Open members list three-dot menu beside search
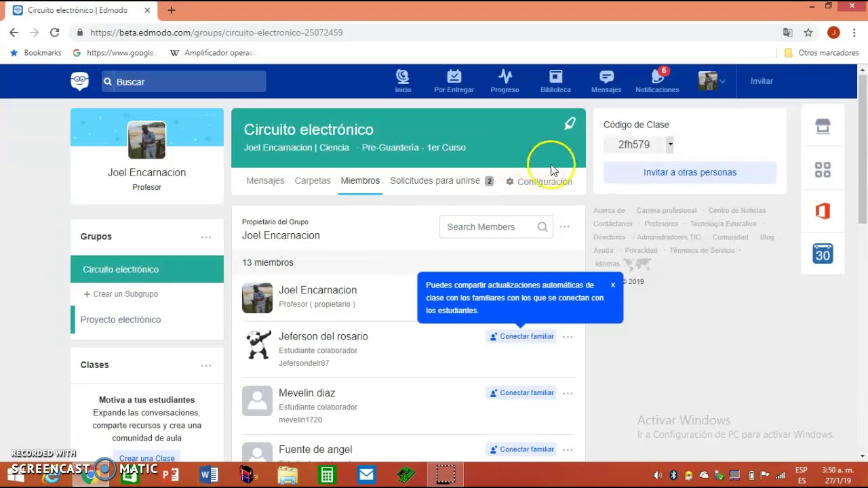The image size is (868, 488). tap(564, 227)
